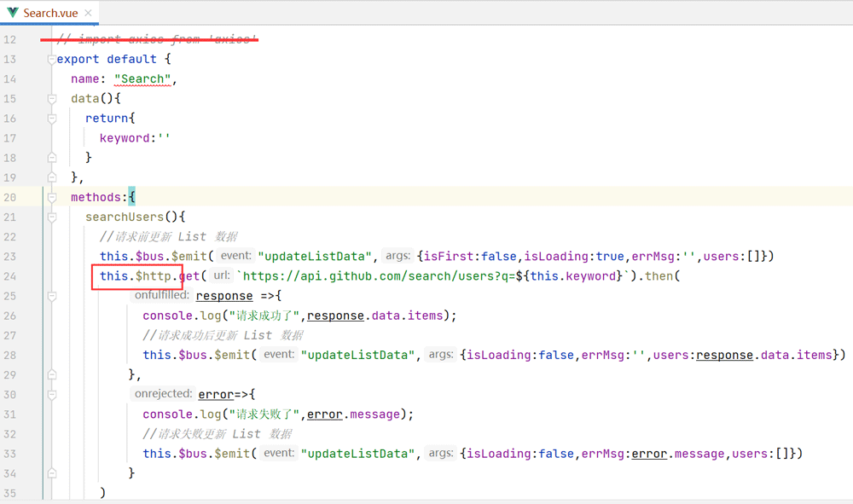Viewport: 853px width, 504px height.
Task: Click the "default" keyword on line 13
Action: tap(131, 59)
